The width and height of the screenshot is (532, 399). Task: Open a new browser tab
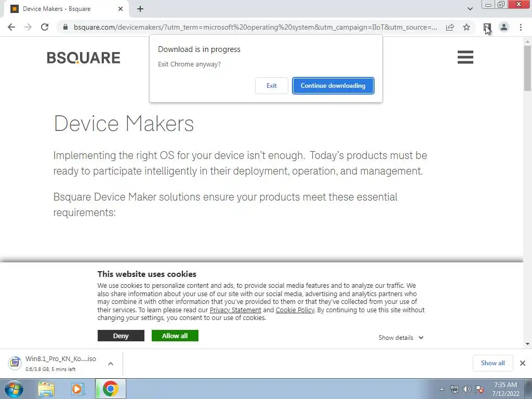(140, 9)
